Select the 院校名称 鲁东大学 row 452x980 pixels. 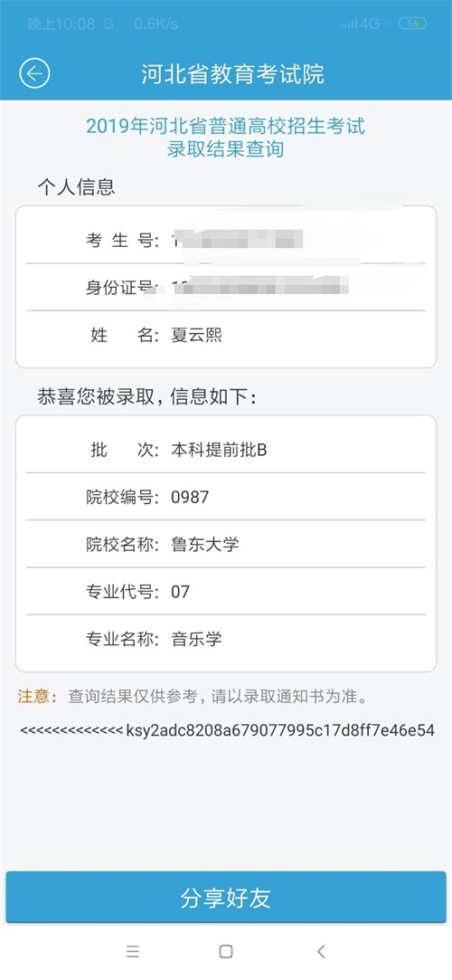pos(226,545)
